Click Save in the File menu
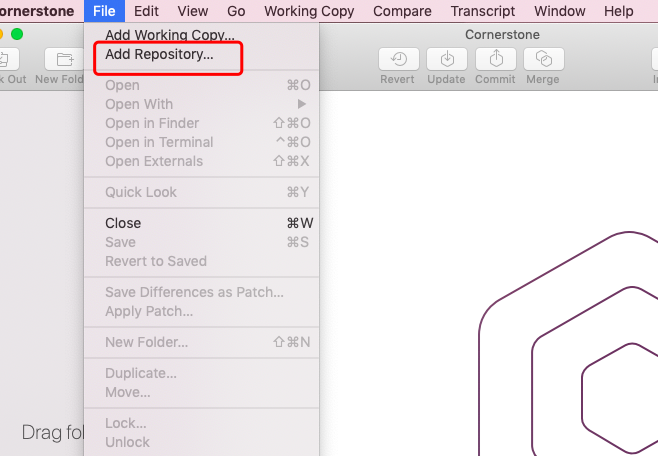658x456 pixels. (201, 242)
